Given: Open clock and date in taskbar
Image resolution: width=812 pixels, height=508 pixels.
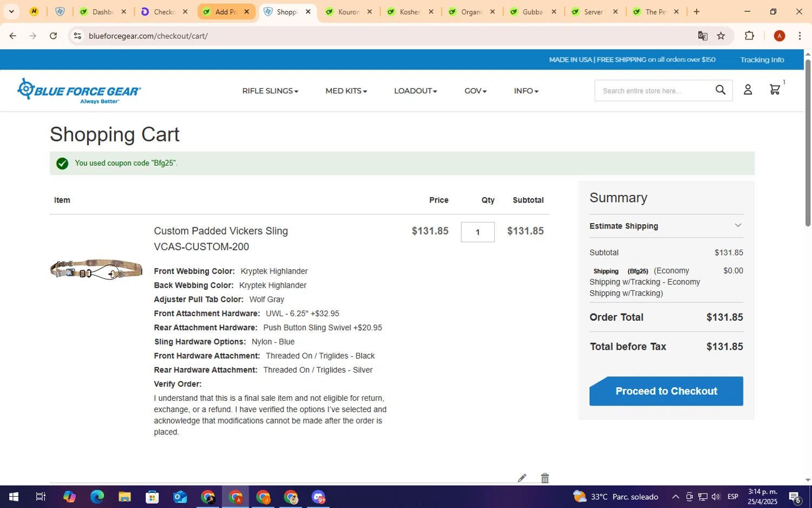Looking at the screenshot, I should coord(762,497).
